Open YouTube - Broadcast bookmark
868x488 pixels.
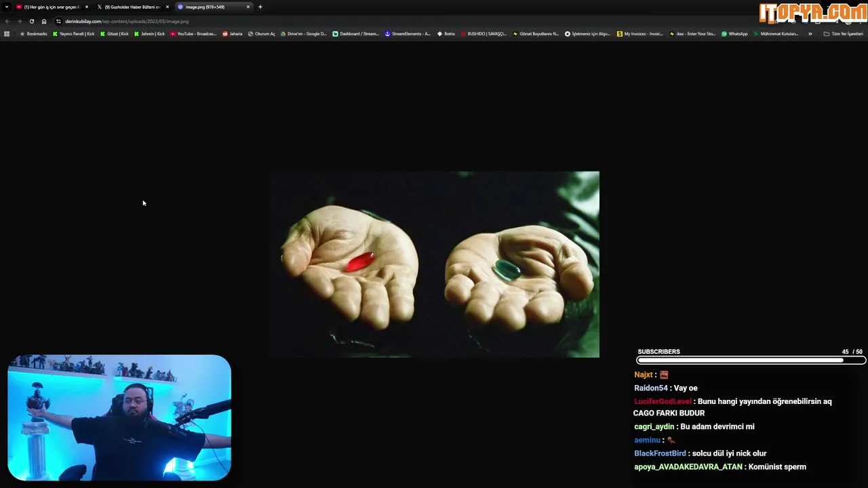point(193,33)
